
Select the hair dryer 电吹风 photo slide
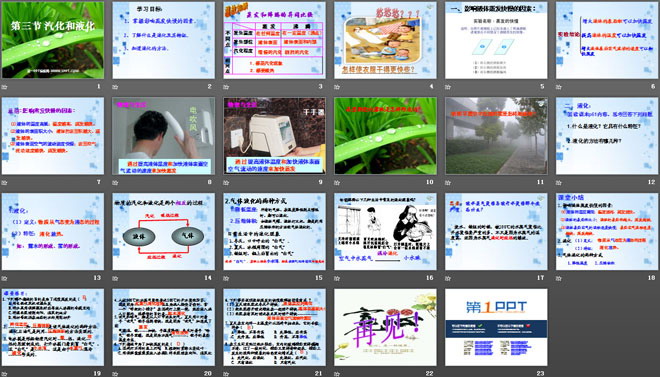[163, 136]
